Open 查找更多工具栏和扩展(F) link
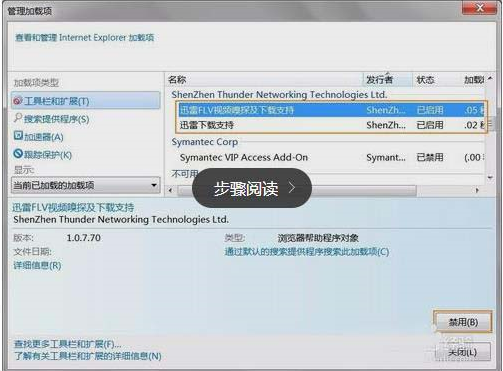Image resolution: width=503 pixels, height=371 pixels. pos(67,344)
